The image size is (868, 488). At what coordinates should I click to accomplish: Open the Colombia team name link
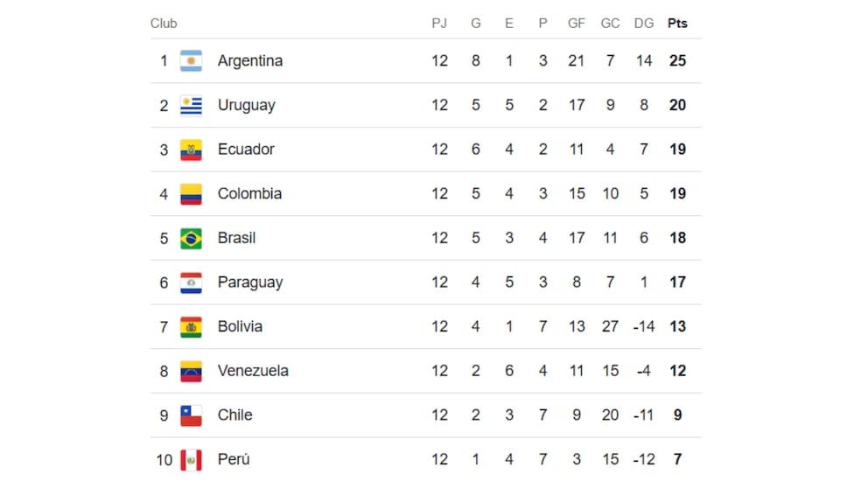(249, 194)
